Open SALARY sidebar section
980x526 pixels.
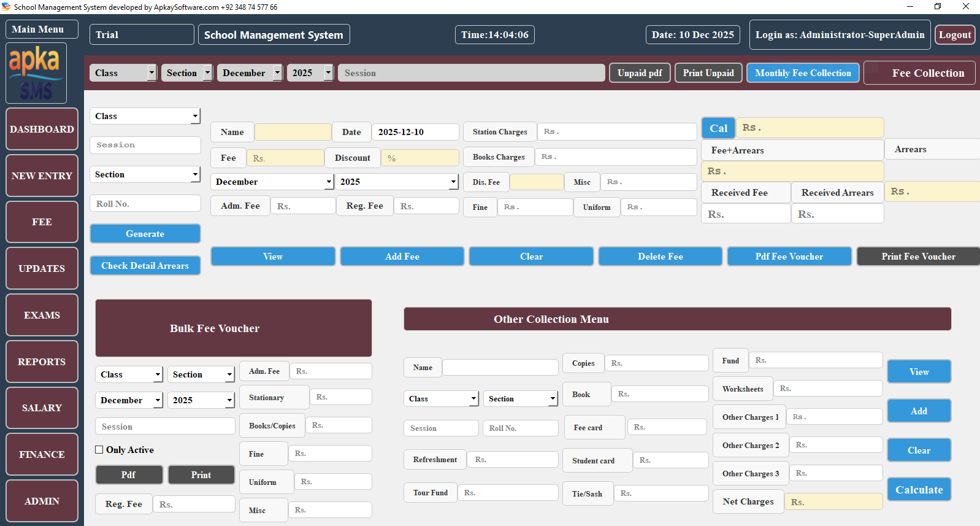click(x=42, y=408)
